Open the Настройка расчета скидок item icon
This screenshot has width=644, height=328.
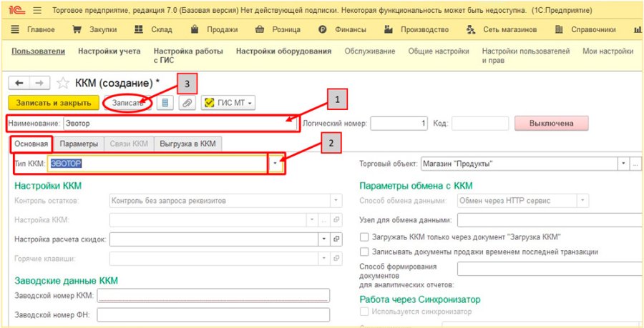point(336,239)
